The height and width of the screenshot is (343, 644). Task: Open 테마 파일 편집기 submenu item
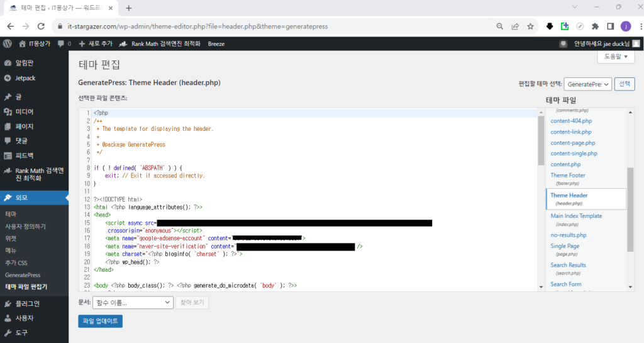click(x=26, y=287)
